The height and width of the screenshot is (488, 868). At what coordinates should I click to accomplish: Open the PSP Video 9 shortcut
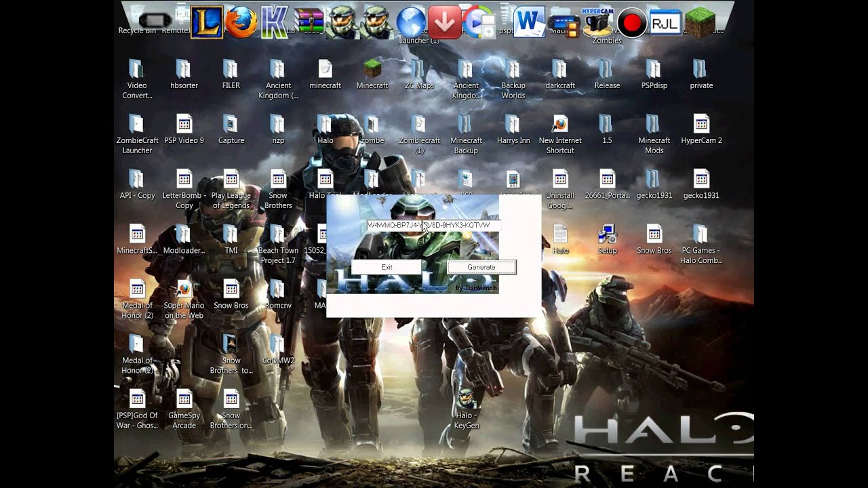pos(184,129)
